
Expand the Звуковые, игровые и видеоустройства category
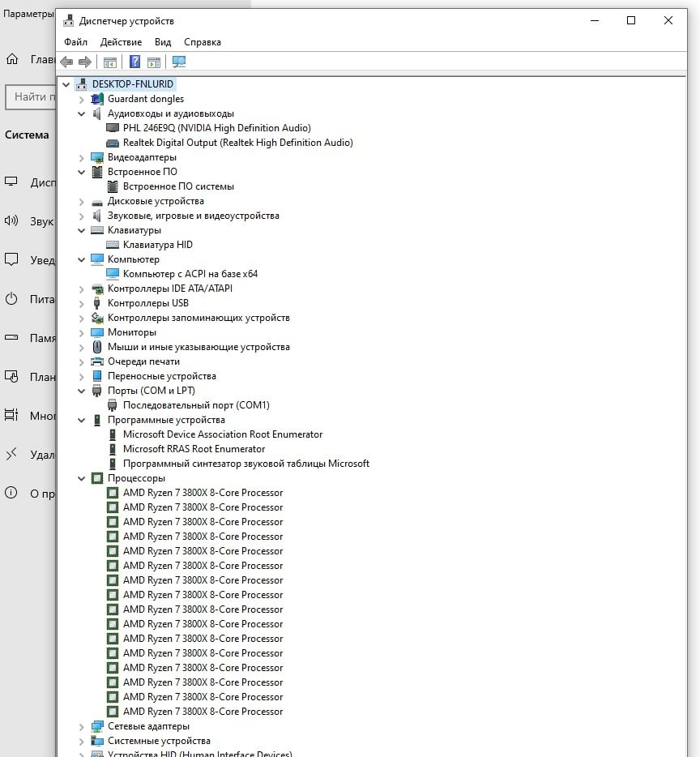pyautogui.click(x=82, y=216)
